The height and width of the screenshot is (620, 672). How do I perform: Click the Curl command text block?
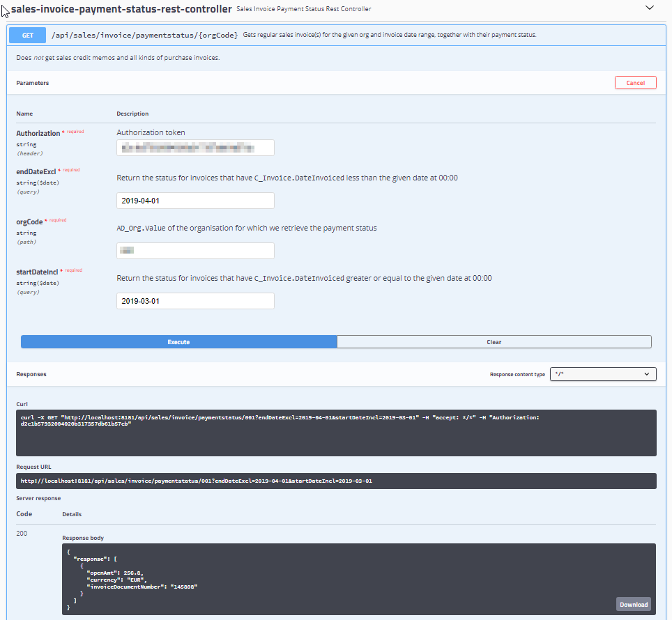pyautogui.click(x=336, y=433)
